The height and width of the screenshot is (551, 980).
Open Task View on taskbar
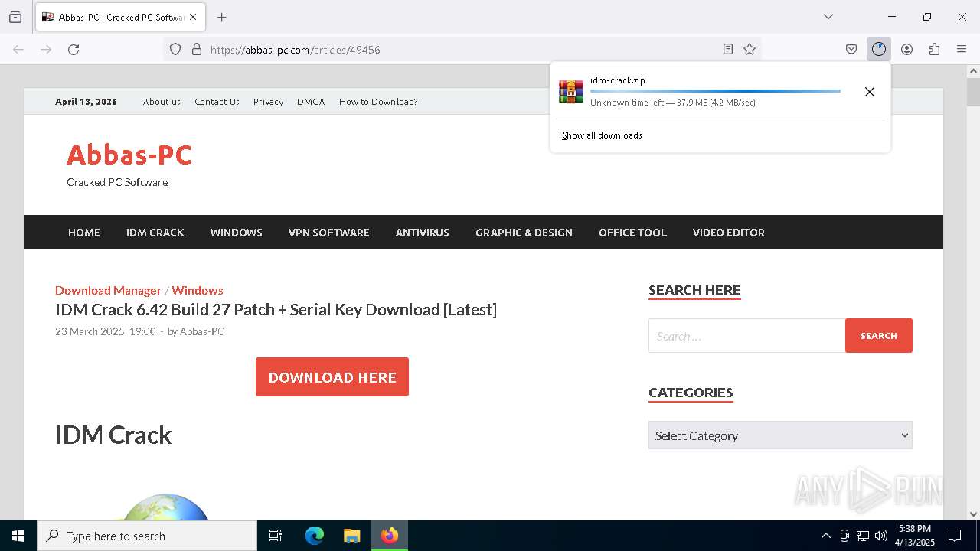(276, 536)
